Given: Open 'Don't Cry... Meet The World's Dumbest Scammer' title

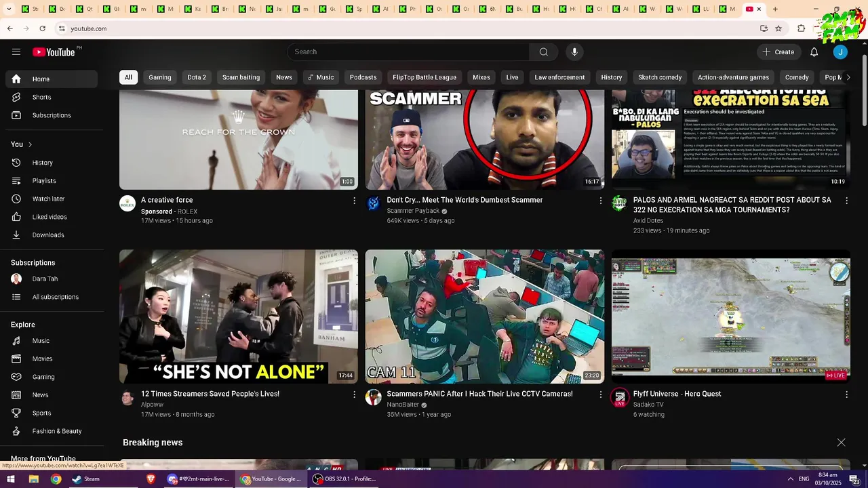Looking at the screenshot, I should [x=465, y=200].
